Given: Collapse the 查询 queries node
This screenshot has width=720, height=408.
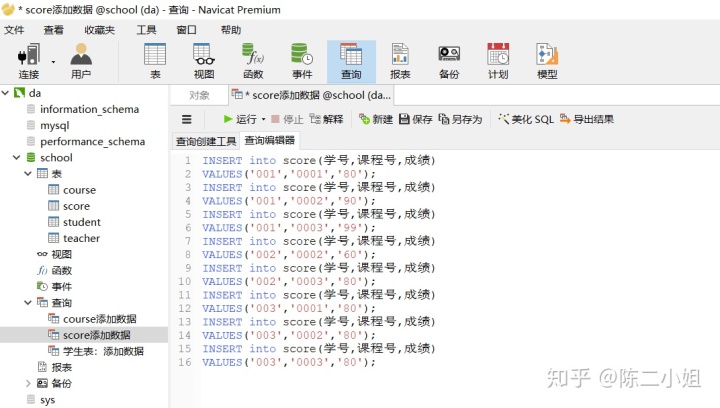Looking at the screenshot, I should 28,302.
